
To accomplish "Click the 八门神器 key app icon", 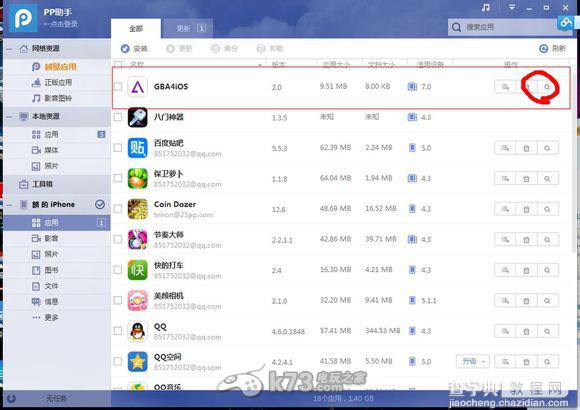I will coord(138,117).
